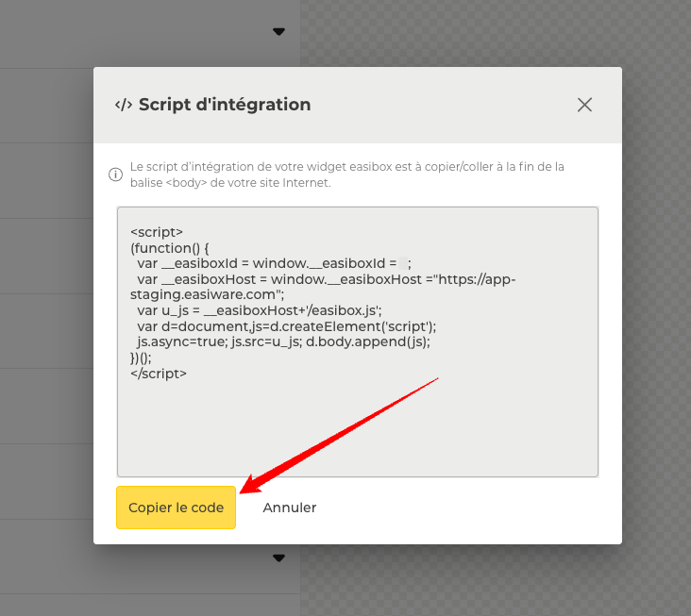
Task: Expand the bottom dropdown arrow behind the dialog
Action: pos(278,558)
